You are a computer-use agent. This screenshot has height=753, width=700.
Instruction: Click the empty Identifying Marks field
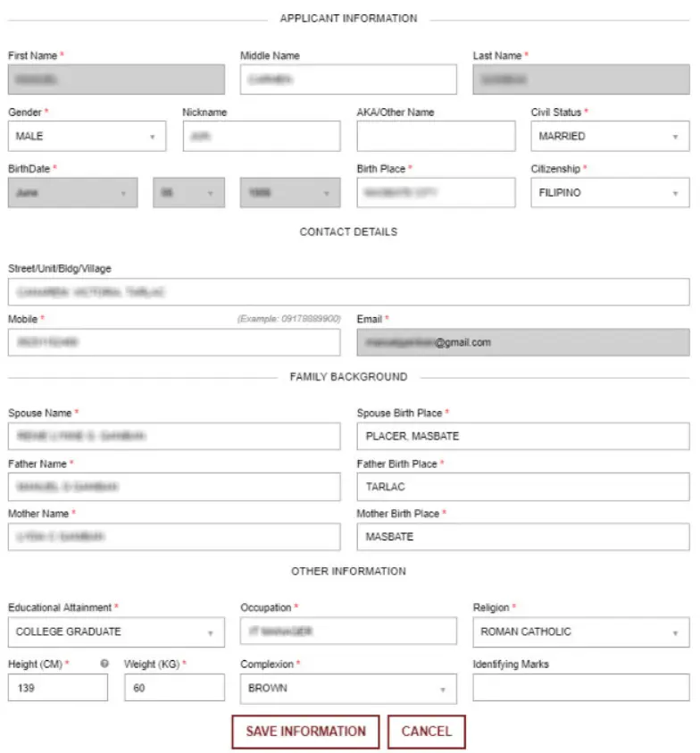pyautogui.click(x=581, y=688)
